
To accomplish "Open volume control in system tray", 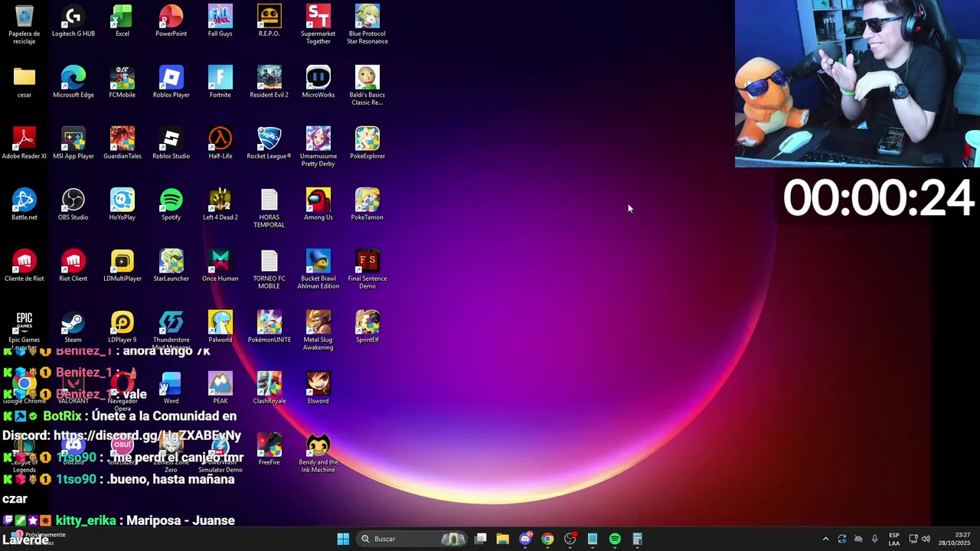I will coord(926,539).
